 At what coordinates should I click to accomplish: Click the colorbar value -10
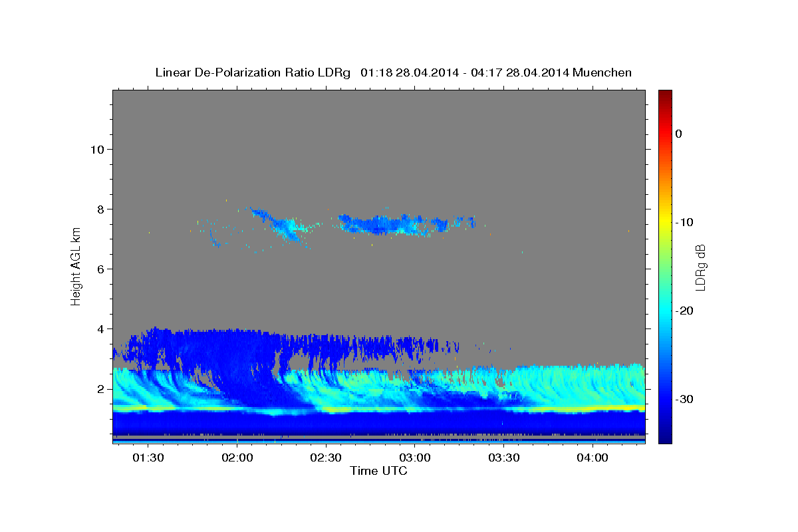click(684, 222)
